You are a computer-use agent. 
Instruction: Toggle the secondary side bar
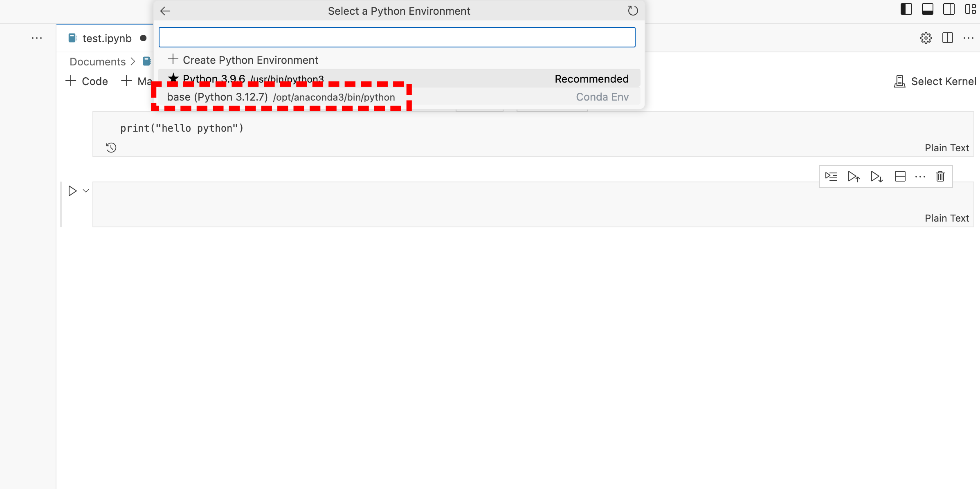[949, 9]
